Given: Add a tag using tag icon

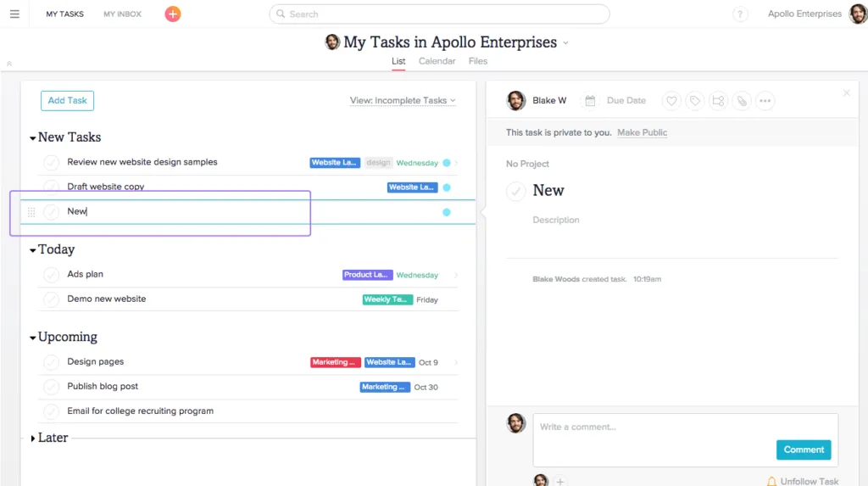Looking at the screenshot, I should pos(695,101).
